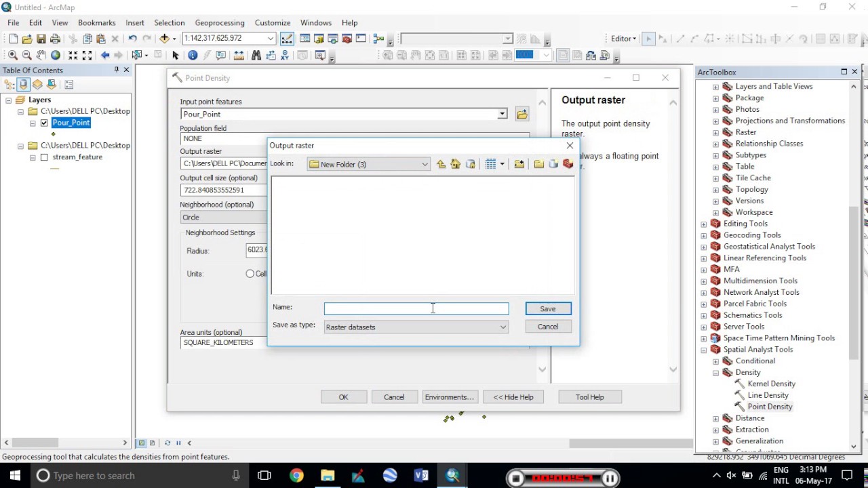This screenshot has width=868, height=488.
Task: Select the Pan hand tool
Action: pos(41,56)
